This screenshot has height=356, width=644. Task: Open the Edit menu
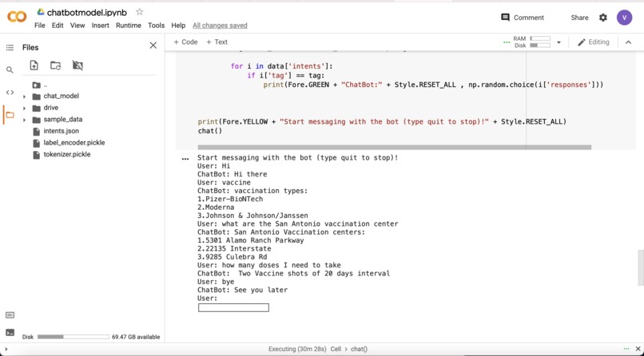coord(58,26)
